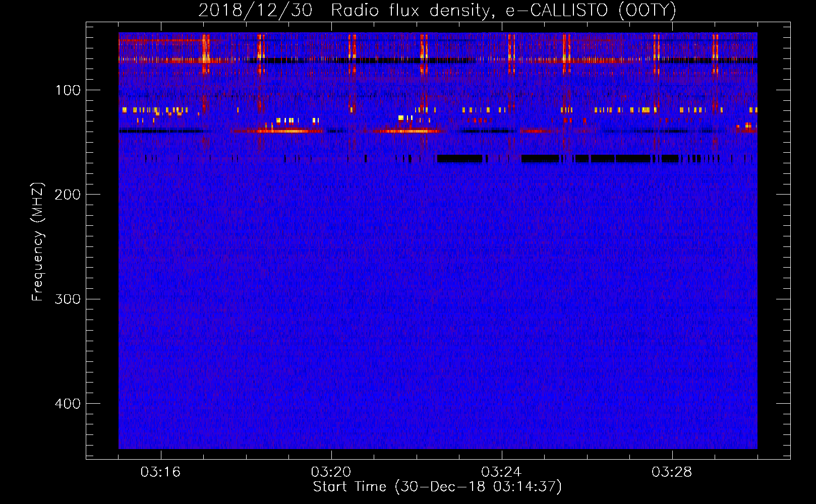The width and height of the screenshot is (816, 504).
Task: Click the 03:28 time tick label
Action: [x=672, y=472]
